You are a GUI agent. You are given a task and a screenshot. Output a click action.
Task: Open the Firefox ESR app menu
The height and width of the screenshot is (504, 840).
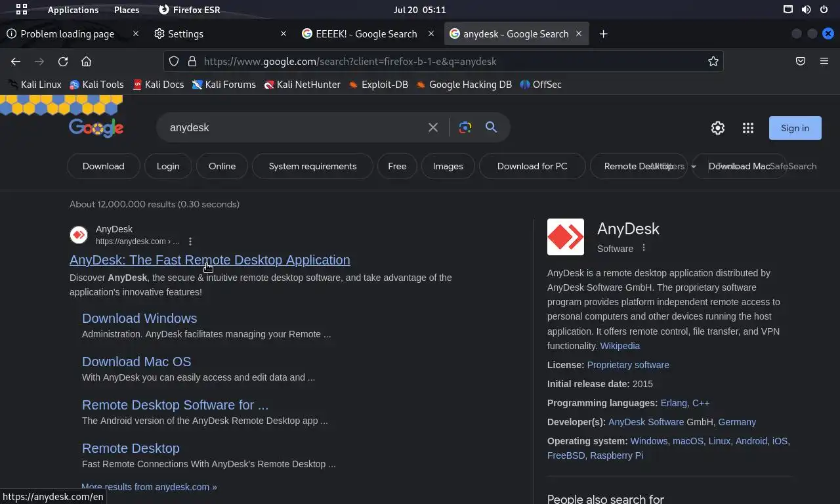(190, 10)
